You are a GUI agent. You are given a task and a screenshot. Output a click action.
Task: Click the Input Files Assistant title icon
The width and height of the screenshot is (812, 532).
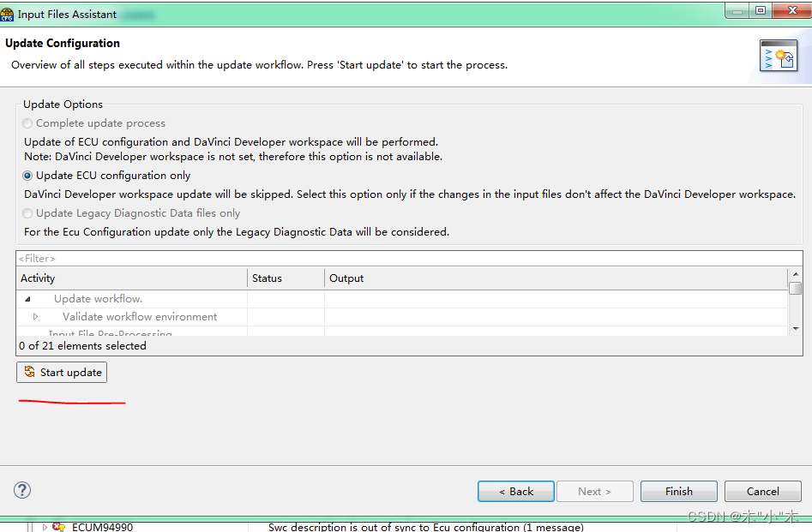[x=7, y=14]
